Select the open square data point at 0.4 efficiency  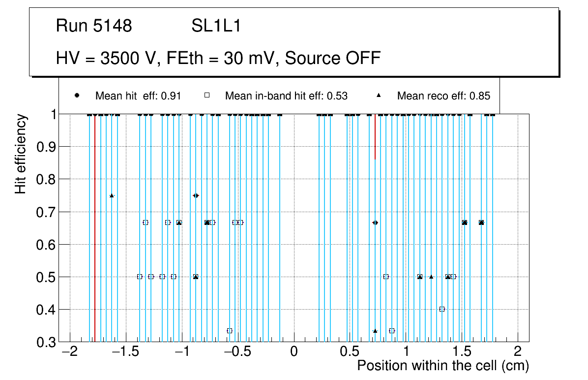[441, 309]
